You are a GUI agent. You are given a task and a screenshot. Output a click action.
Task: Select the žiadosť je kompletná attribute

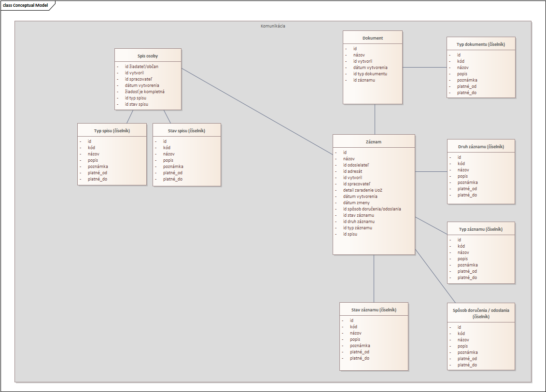144,91
